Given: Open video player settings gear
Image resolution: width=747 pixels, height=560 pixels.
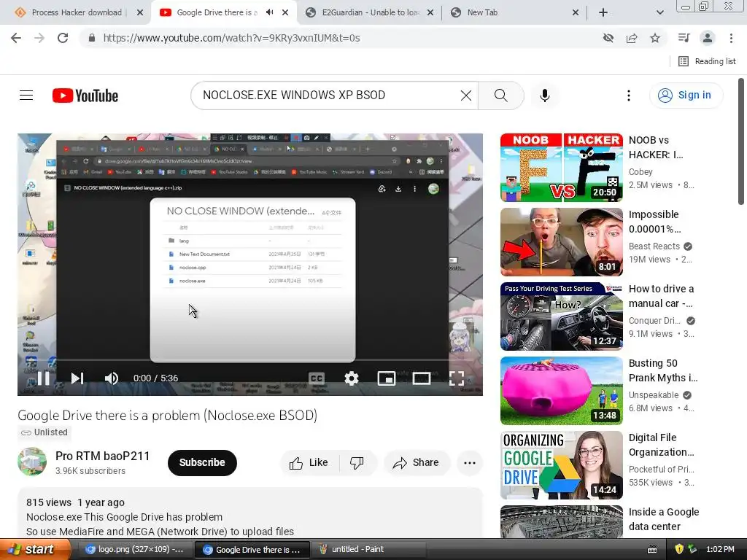Looking at the screenshot, I should [352, 378].
